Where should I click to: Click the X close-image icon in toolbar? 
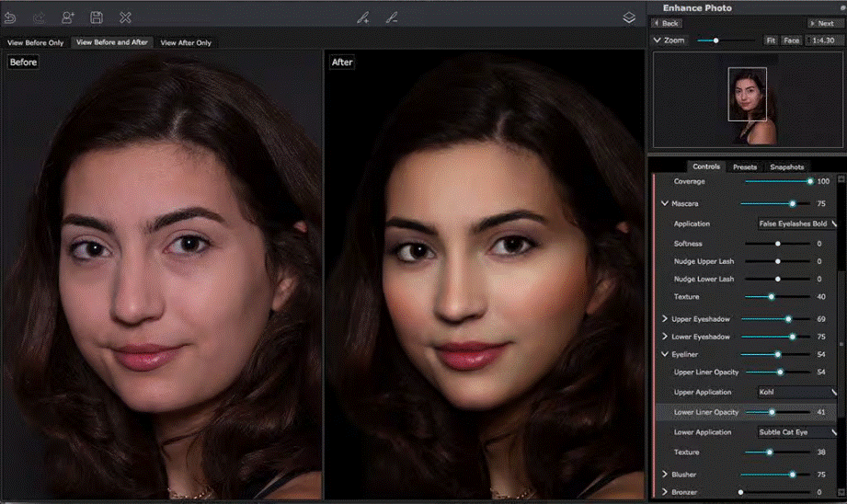pos(125,17)
